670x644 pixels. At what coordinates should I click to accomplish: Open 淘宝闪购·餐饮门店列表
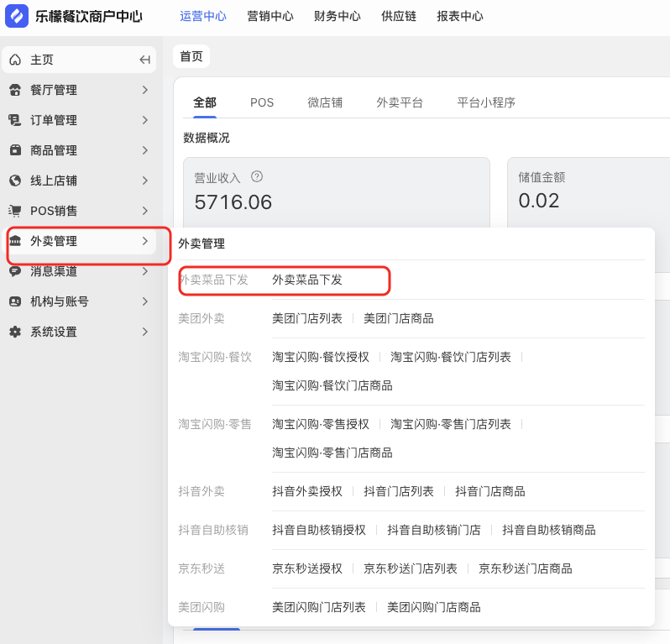450,357
